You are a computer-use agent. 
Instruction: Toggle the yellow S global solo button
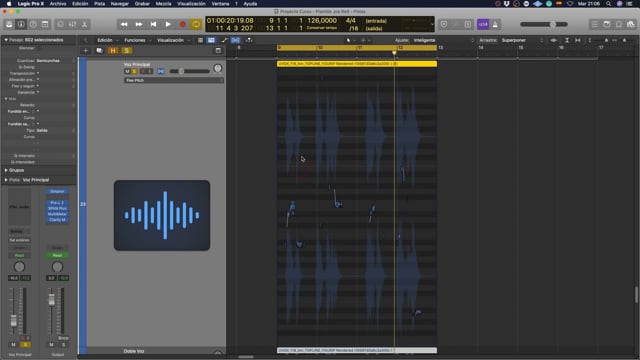click(127, 51)
